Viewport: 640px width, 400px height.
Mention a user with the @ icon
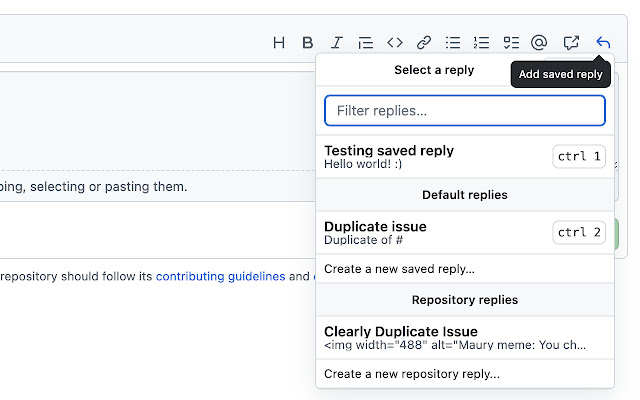coord(539,42)
